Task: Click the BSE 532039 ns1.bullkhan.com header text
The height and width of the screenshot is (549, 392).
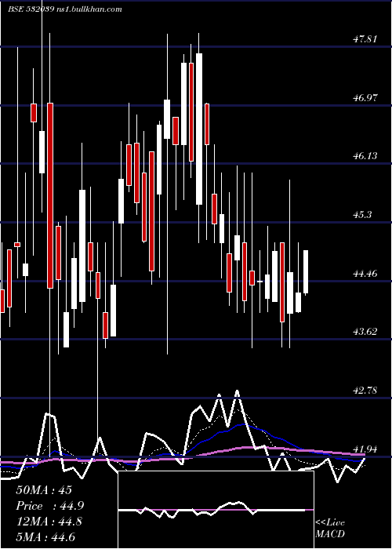Action: (x=65, y=9)
